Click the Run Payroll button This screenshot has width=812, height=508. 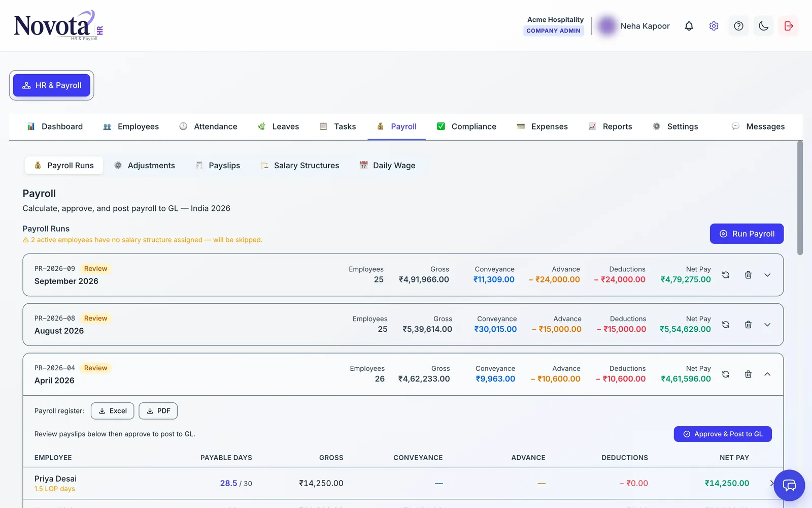click(747, 234)
